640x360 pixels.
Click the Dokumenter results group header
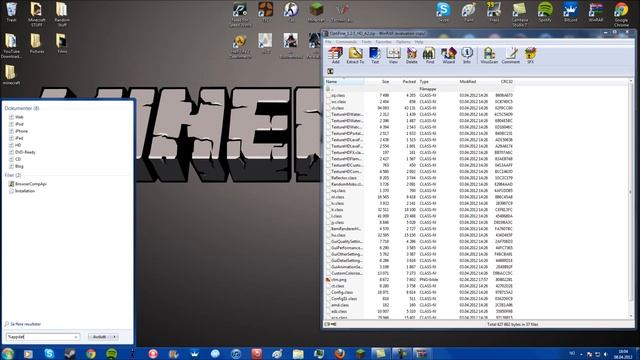click(22, 108)
